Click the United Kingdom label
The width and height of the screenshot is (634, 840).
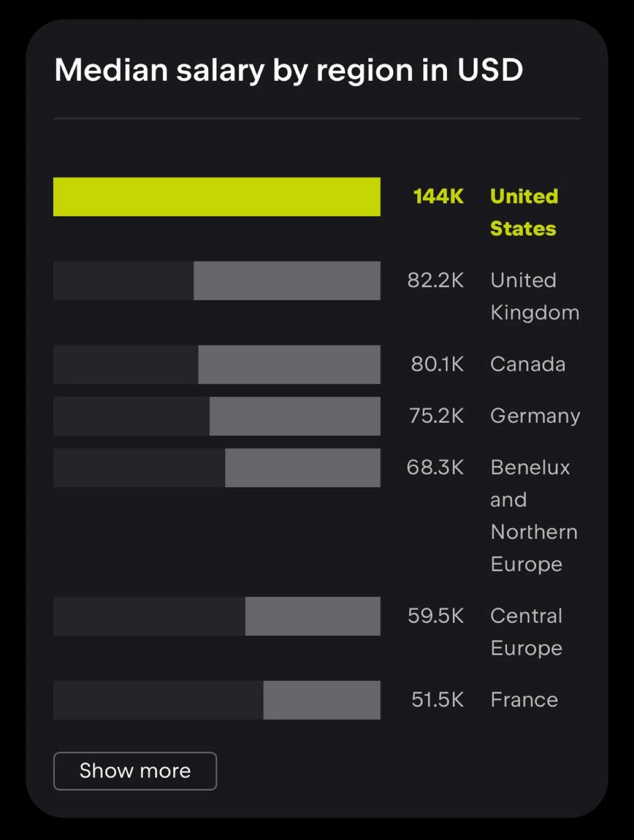(535, 296)
